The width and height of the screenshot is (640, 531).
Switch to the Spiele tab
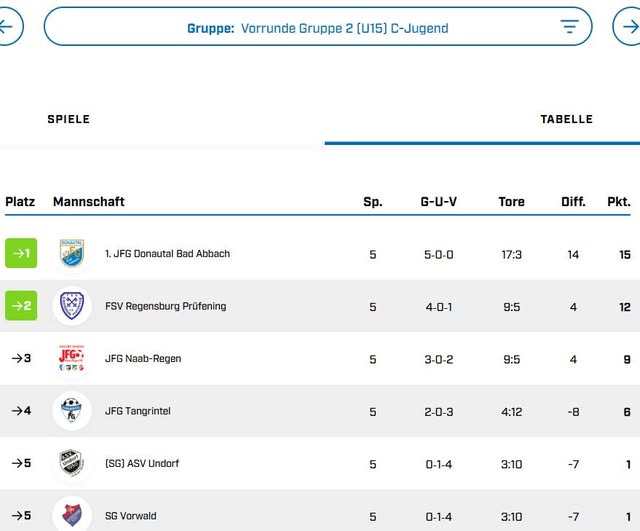click(69, 119)
